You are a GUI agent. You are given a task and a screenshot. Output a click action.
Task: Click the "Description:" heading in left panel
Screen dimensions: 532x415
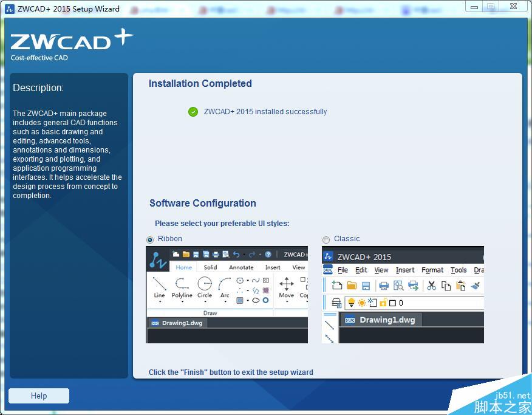click(38, 88)
